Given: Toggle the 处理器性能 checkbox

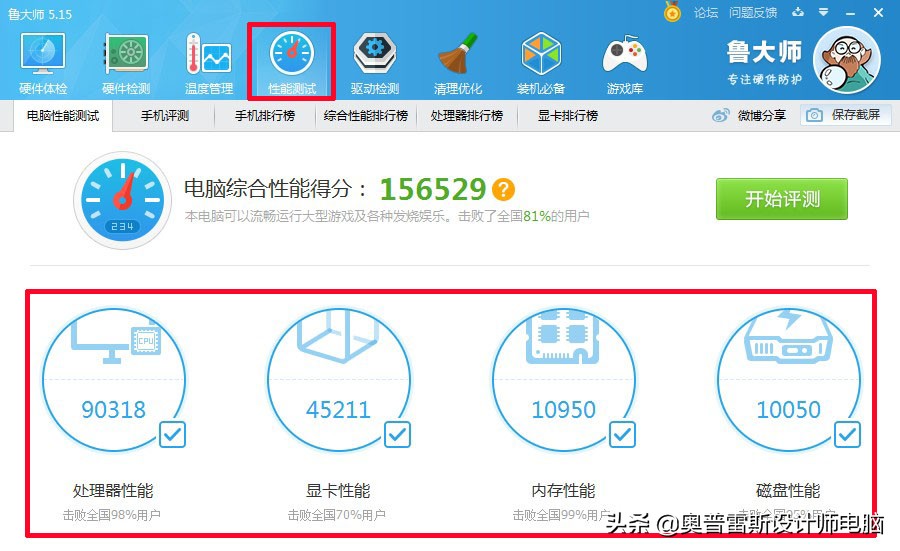Looking at the screenshot, I should (172, 434).
